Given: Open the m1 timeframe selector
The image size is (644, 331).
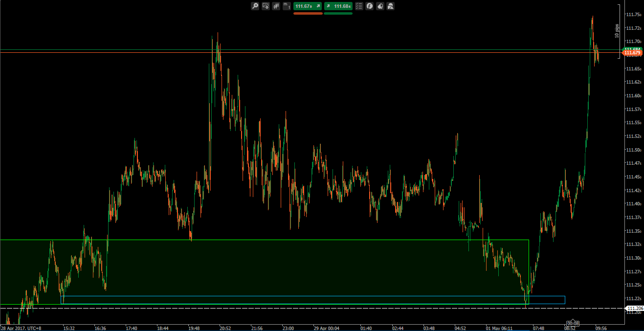Looking at the screenshot, I should tap(287, 6).
